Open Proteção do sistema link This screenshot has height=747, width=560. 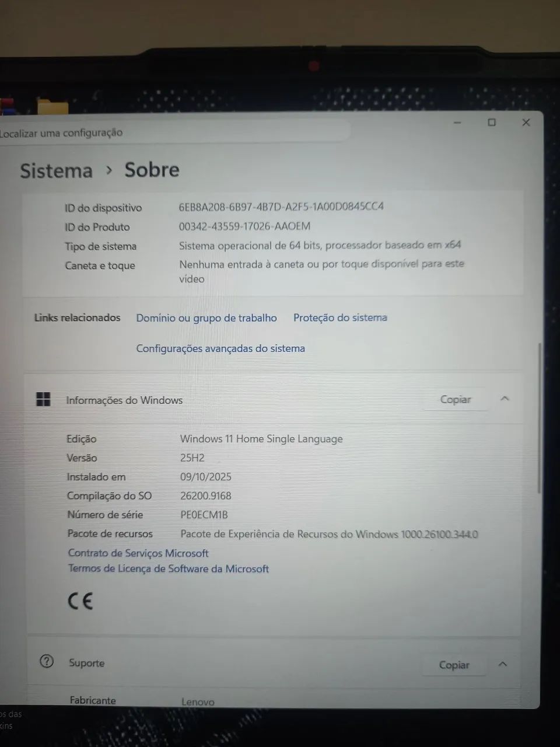tap(340, 317)
